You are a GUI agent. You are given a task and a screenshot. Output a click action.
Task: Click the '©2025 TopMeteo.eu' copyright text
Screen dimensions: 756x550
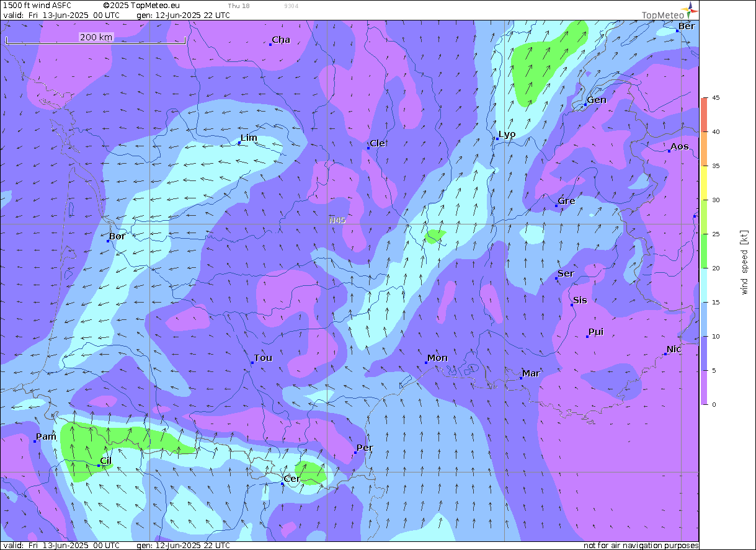point(141,6)
